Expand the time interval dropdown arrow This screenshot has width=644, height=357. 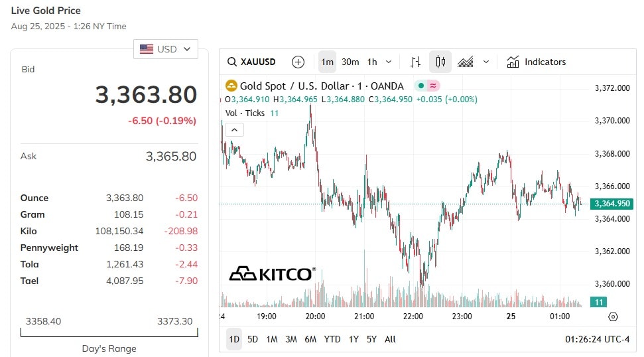tap(389, 62)
